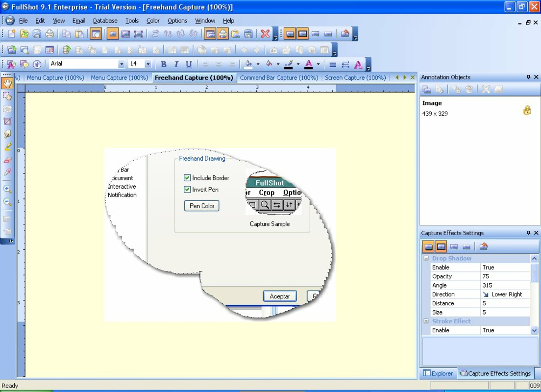This screenshot has width=541, height=392.
Task: Open the Options menu
Action: point(177,21)
